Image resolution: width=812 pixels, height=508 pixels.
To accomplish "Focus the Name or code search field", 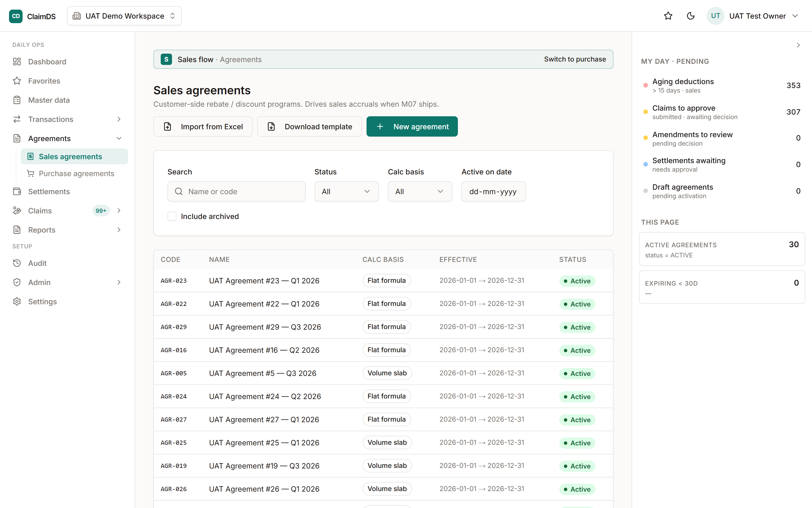I will (x=236, y=191).
